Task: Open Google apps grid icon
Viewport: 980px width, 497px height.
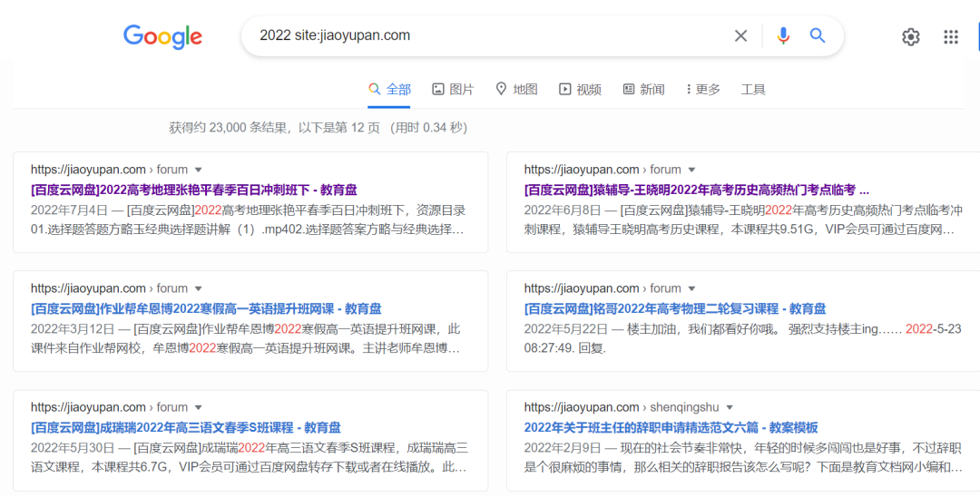Action: tap(951, 37)
